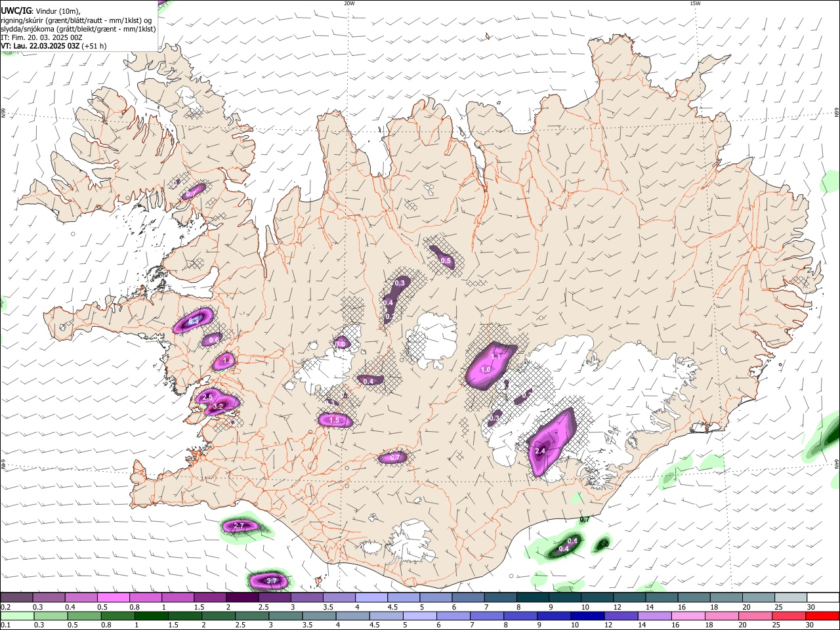This screenshot has width=840, height=630.
Task: Click the "rigning/skúrir" legend description line
Action: (x=76, y=20)
